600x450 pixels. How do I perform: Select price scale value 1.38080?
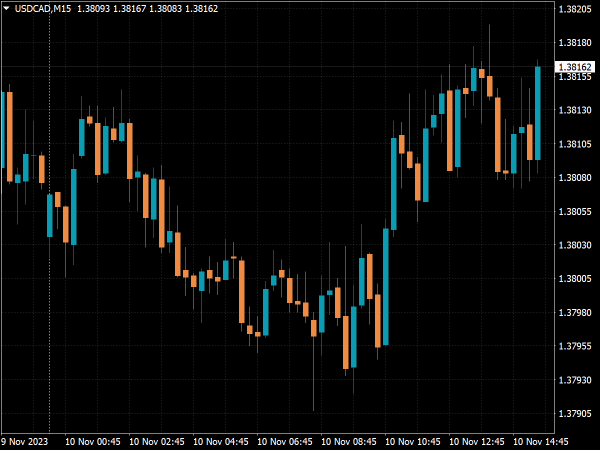pyautogui.click(x=575, y=178)
